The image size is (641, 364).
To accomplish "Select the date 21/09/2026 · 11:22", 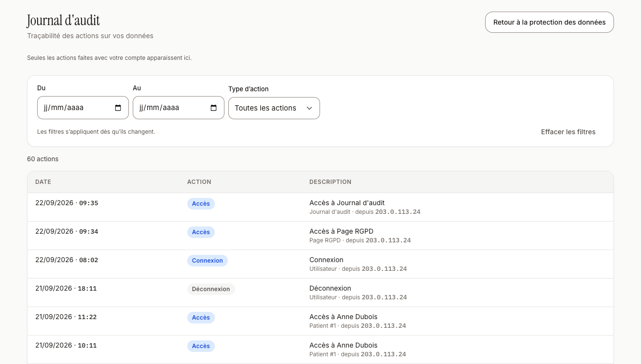I will (x=66, y=317).
